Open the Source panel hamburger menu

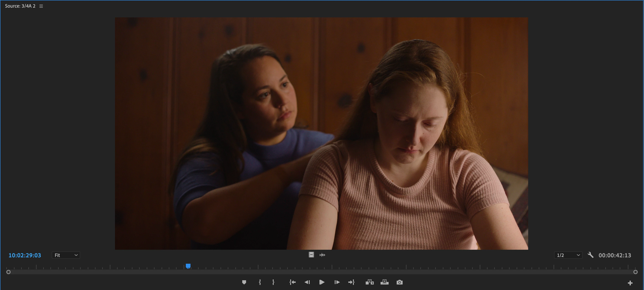(x=41, y=6)
